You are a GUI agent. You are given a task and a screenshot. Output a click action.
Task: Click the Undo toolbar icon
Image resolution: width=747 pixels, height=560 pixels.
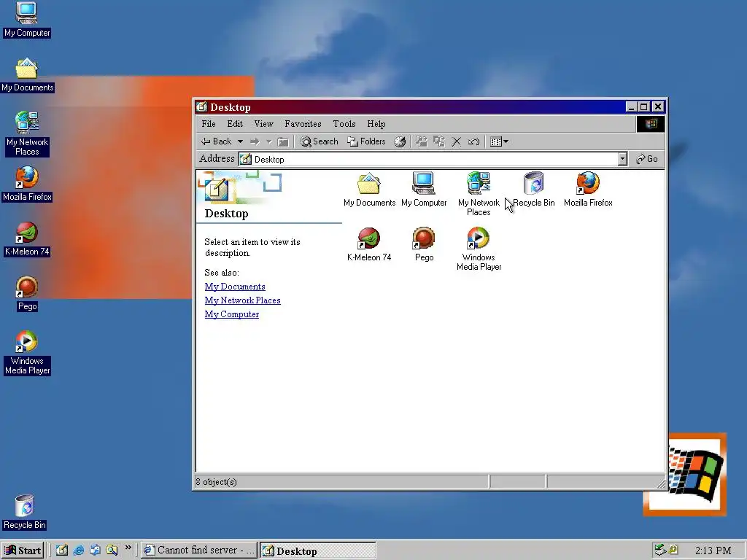coord(473,141)
